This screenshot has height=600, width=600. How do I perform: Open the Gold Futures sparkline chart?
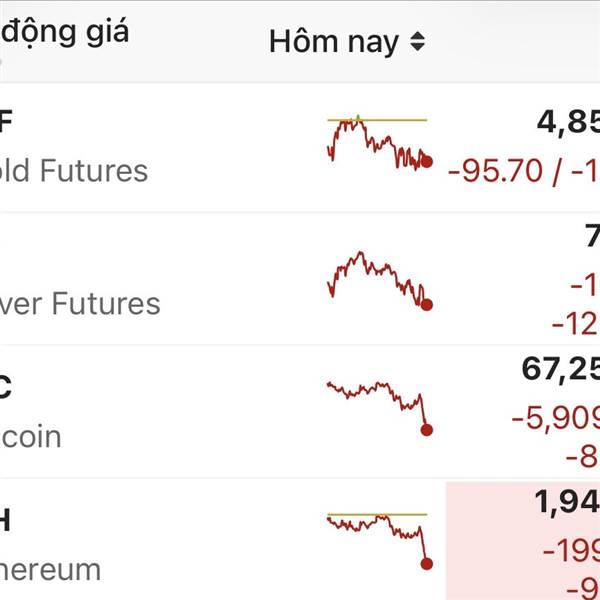click(x=378, y=144)
